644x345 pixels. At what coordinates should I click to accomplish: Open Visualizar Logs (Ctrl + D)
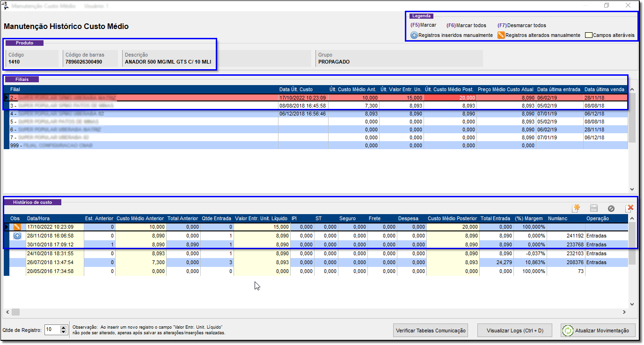click(x=514, y=330)
